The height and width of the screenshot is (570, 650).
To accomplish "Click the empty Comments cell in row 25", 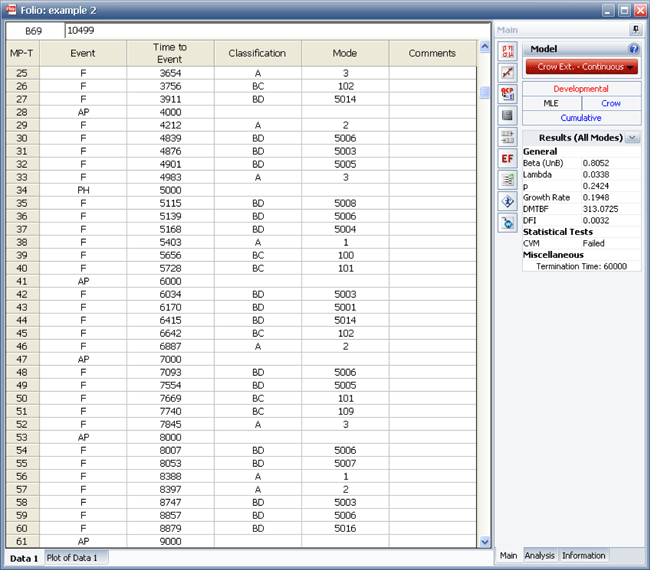I will (x=432, y=73).
